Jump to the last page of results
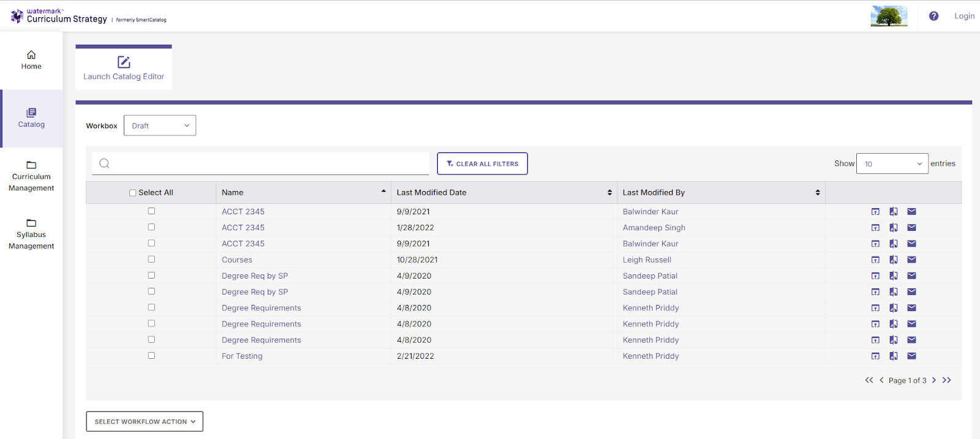 pos(947,380)
